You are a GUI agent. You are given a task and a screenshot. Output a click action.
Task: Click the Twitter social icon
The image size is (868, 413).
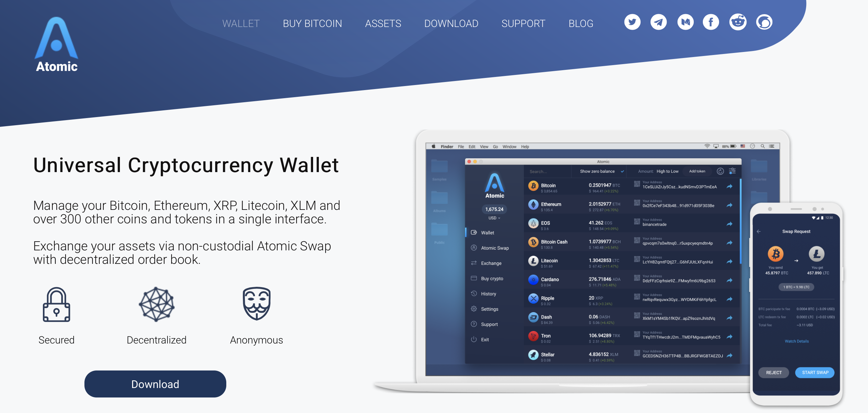(632, 22)
